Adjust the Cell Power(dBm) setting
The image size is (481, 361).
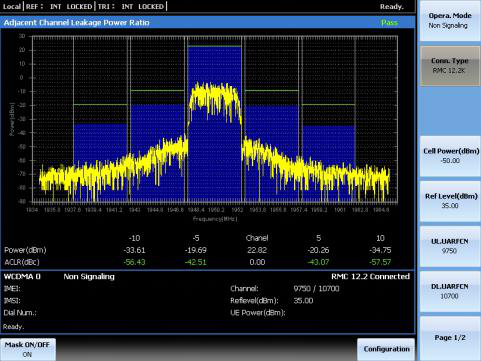(x=449, y=156)
